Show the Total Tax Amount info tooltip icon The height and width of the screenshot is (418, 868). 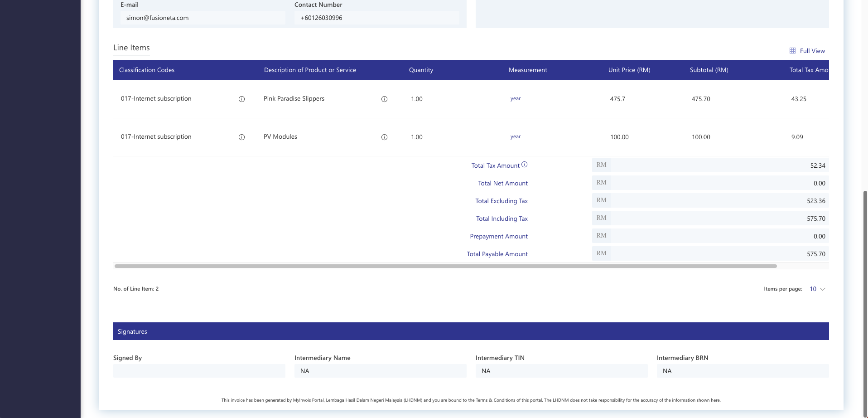[524, 165]
